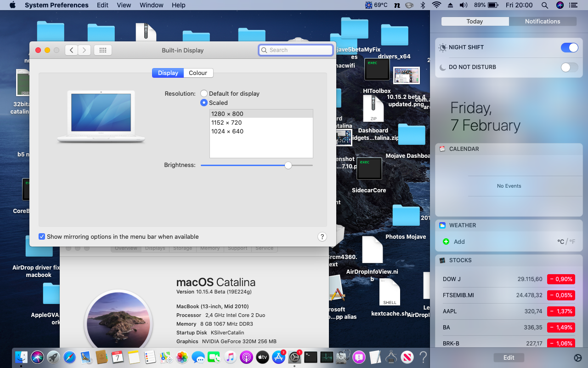Select Default for display resolution
588x368 pixels.
tap(204, 93)
